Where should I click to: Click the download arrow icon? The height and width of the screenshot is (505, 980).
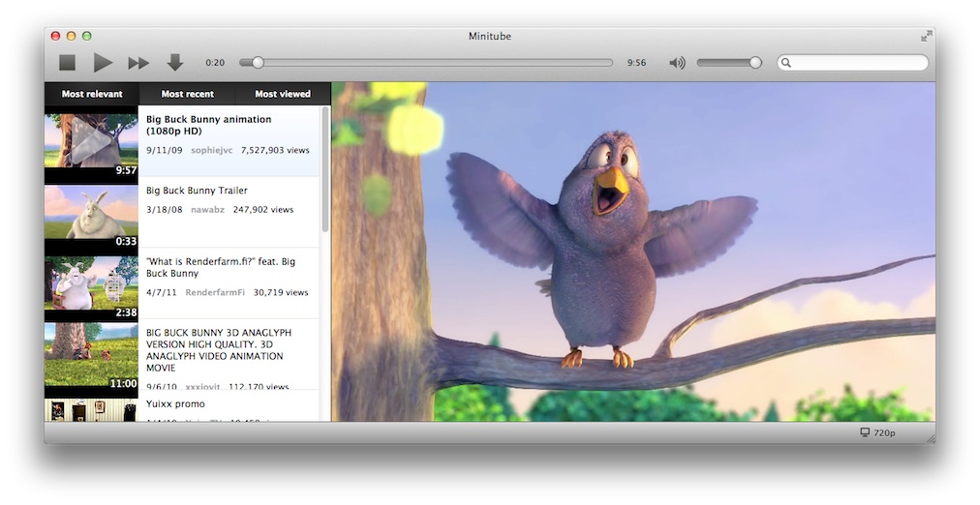pyautogui.click(x=174, y=63)
